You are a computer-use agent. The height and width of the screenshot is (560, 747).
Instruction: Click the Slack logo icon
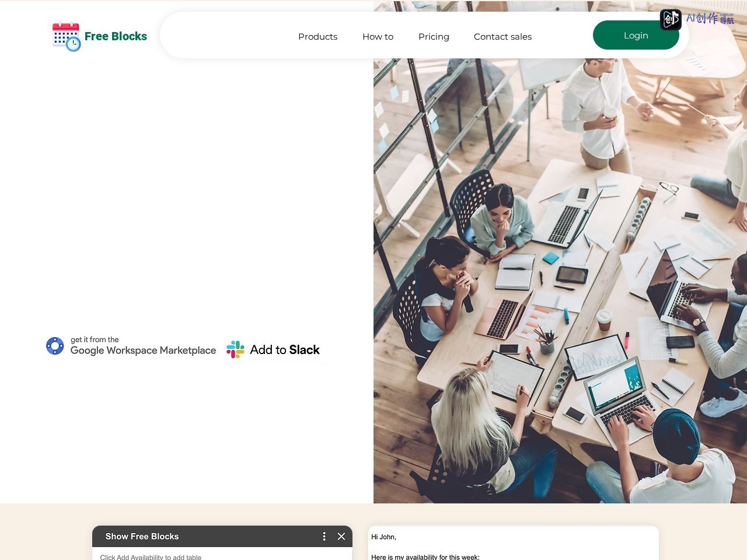tap(235, 349)
